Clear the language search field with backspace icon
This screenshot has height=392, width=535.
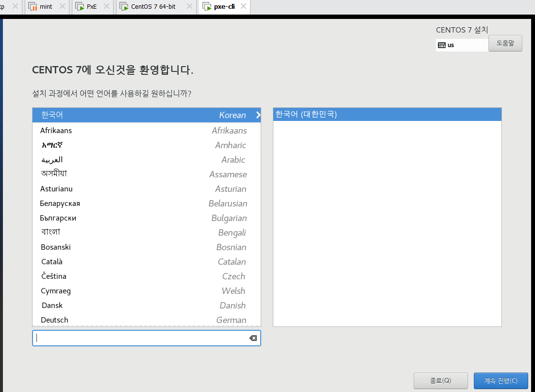tap(253, 338)
